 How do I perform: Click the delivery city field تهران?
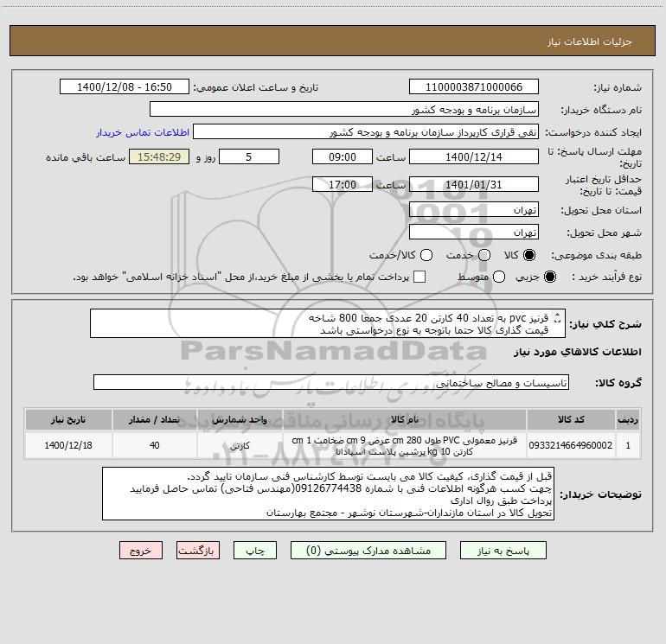tap(474, 233)
